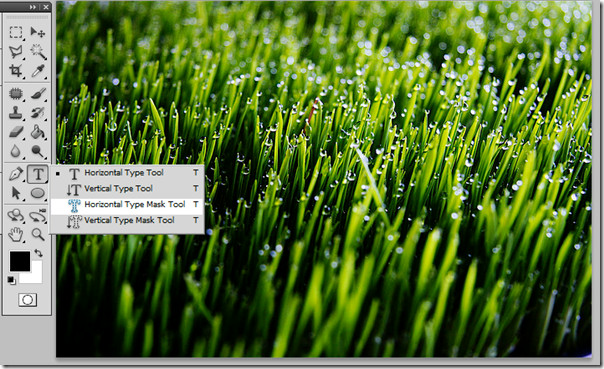Select the Magic Wand tool

(x=38, y=52)
